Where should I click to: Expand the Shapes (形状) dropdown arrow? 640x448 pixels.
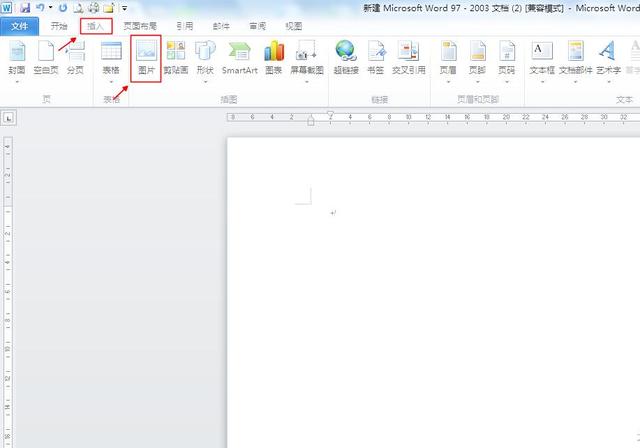point(205,82)
